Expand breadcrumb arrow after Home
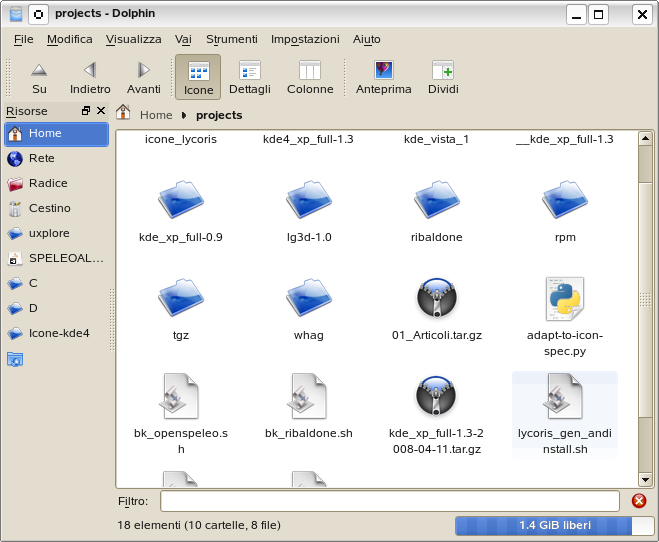 tap(184, 115)
